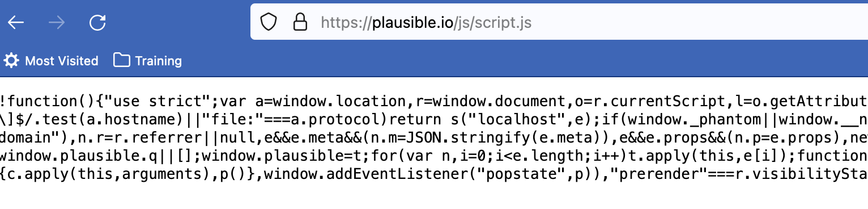
Task: Click the word window.location in code
Action: click(336, 102)
